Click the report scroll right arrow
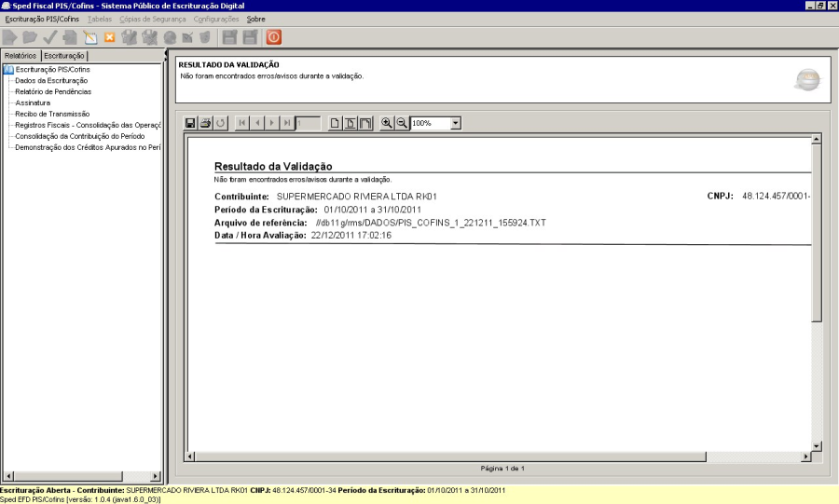The width and height of the screenshot is (839, 504). click(806, 456)
